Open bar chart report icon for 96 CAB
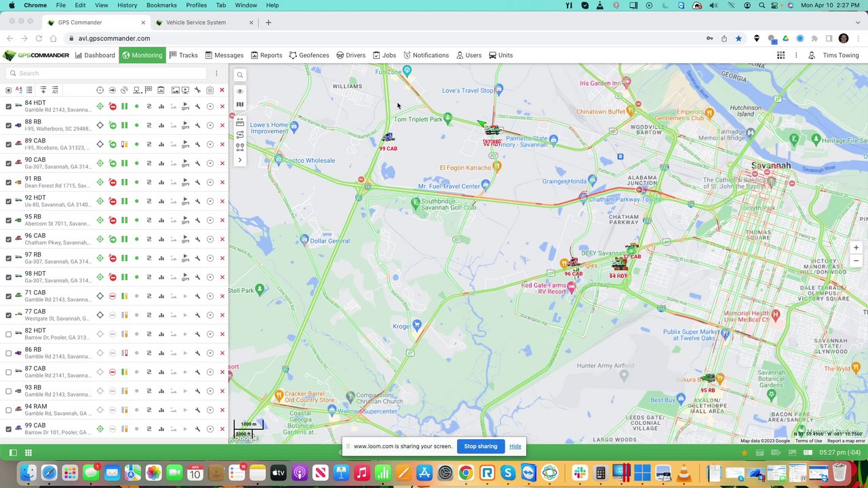Image resolution: width=868 pixels, height=488 pixels. (x=161, y=239)
